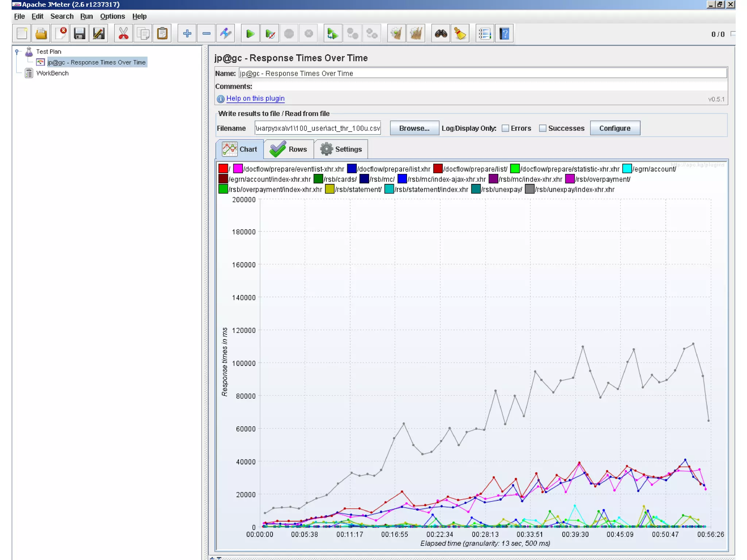Open the Options menu
Screen dimensions: 747x560
(x=112, y=16)
